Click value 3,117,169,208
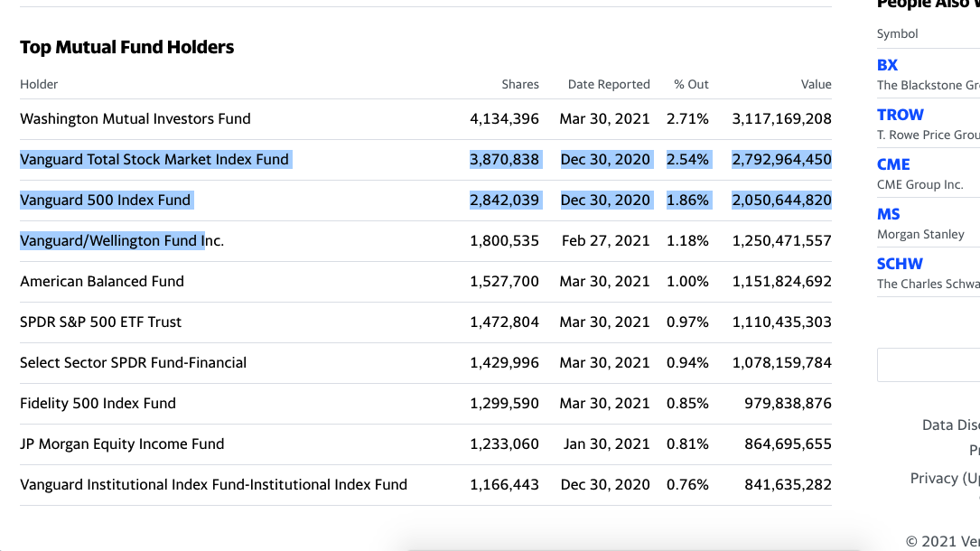 pos(782,118)
